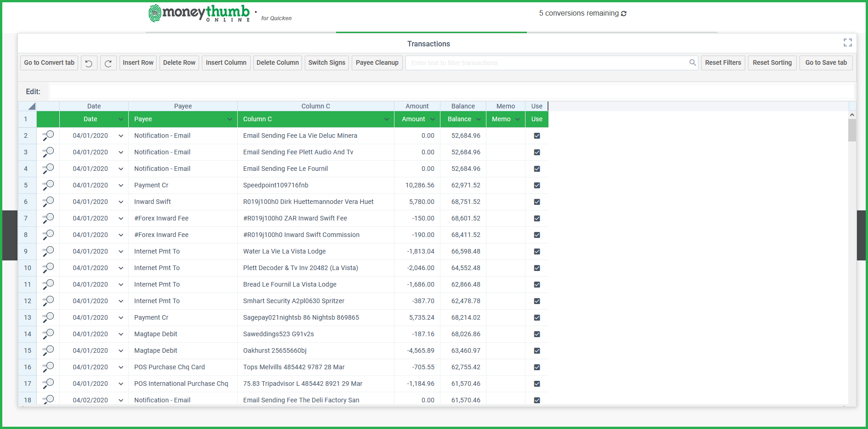The height and width of the screenshot is (429, 868).
Task: Uncheck Use for the Inward Swift row
Action: coord(537,202)
